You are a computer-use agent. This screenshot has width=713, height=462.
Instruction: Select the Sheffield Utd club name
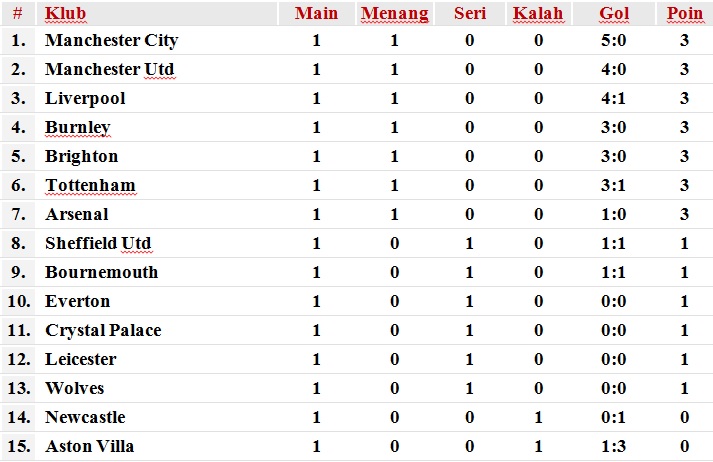98,243
